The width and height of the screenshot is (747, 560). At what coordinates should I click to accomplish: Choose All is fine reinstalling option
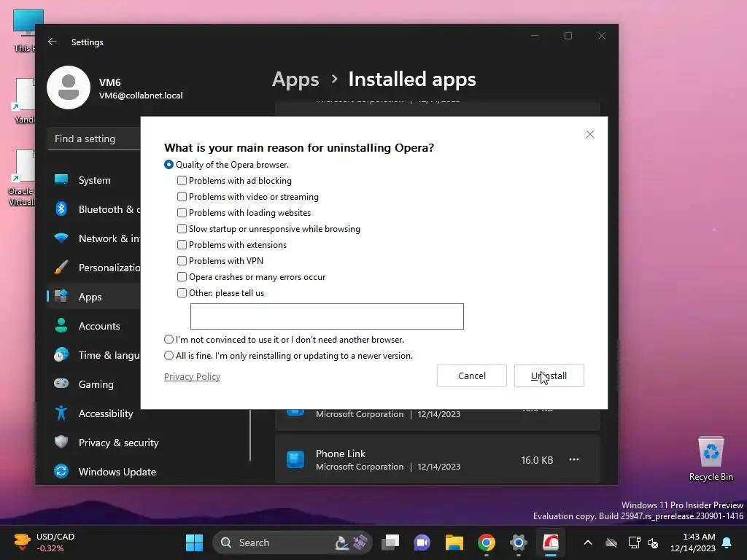tap(169, 356)
